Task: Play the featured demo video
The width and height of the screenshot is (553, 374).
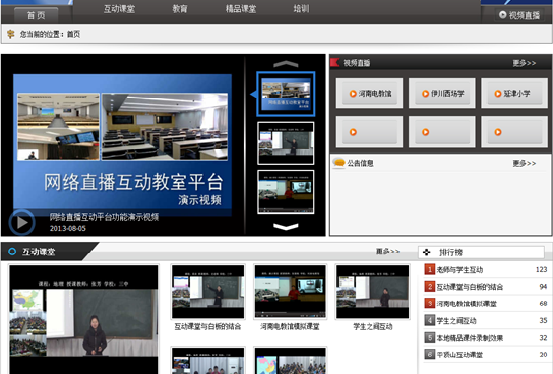Action: (22, 222)
